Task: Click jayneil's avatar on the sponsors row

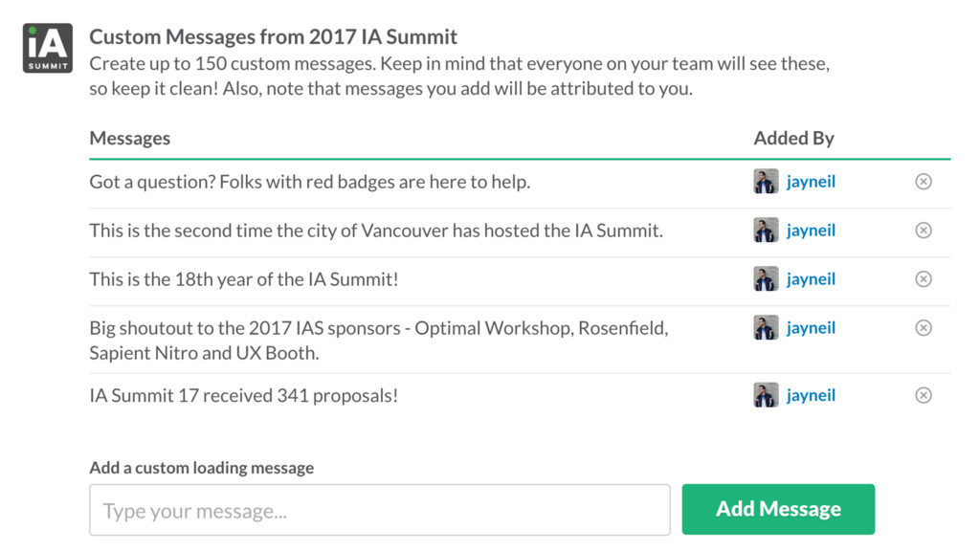Action: click(x=766, y=327)
